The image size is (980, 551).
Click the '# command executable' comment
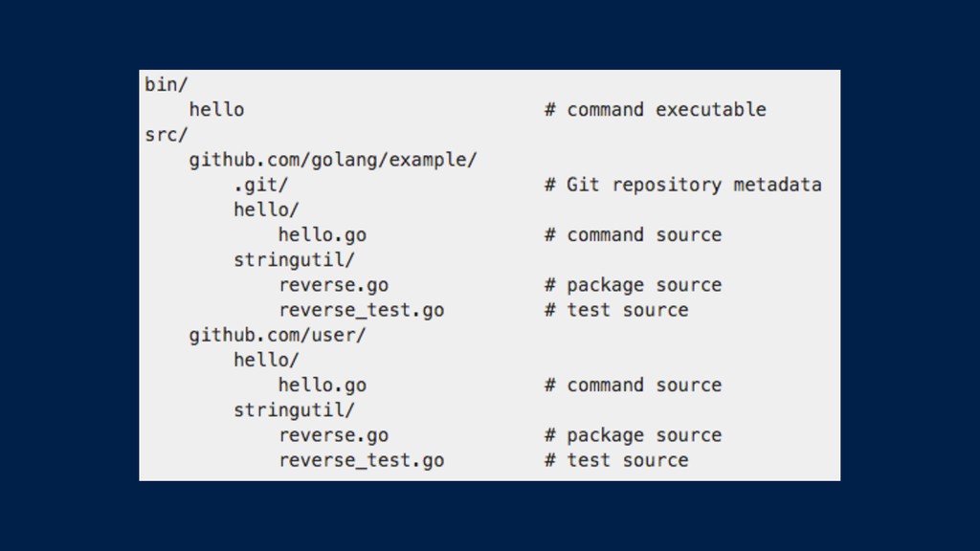tap(655, 110)
